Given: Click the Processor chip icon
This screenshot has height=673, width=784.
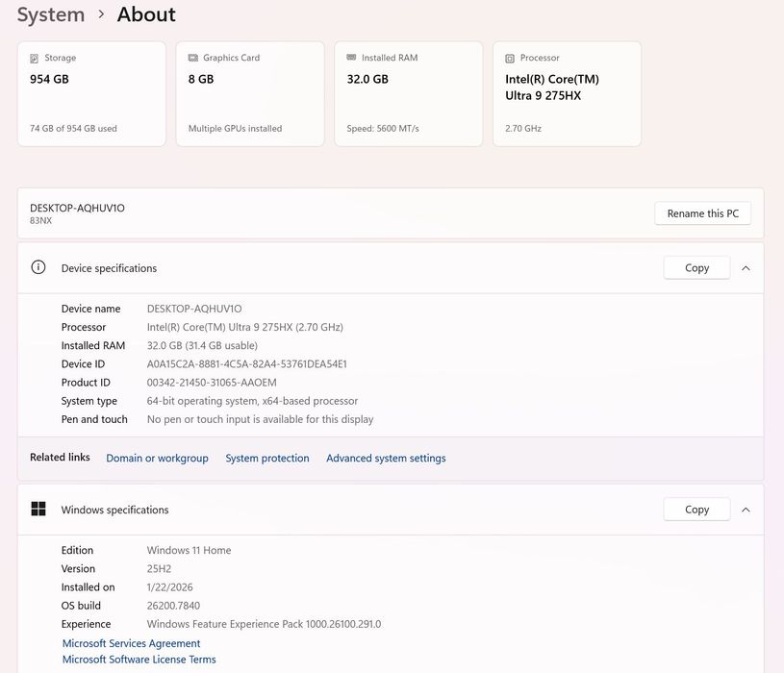Looking at the screenshot, I should click(510, 59).
